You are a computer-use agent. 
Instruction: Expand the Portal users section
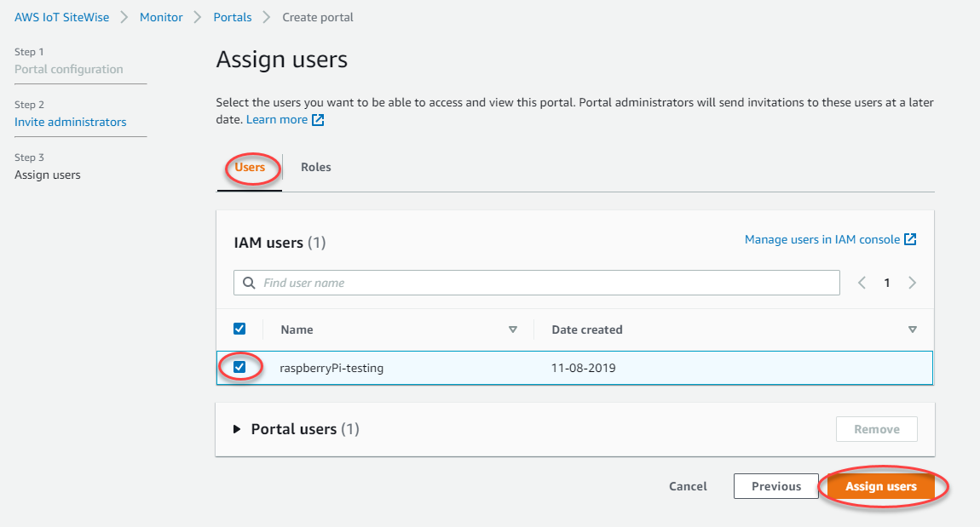point(237,428)
